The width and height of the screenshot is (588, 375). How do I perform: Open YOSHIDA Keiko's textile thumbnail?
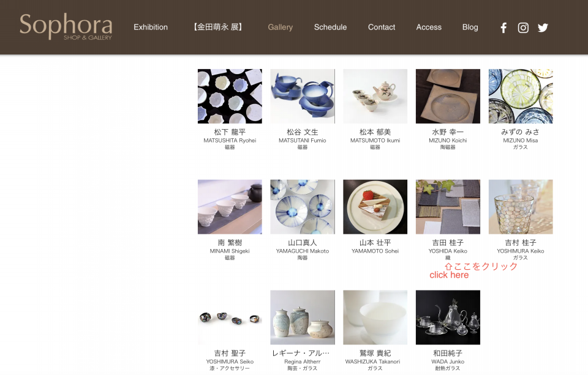448,207
